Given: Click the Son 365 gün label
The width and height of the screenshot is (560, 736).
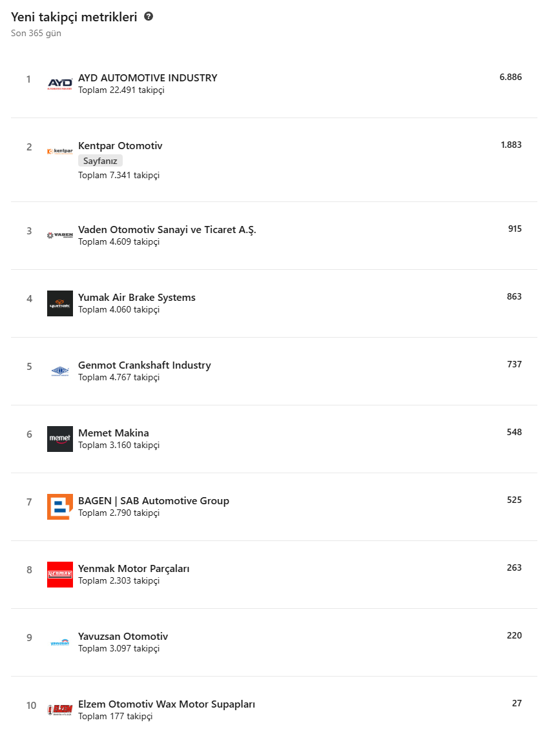Looking at the screenshot, I should [35, 33].
